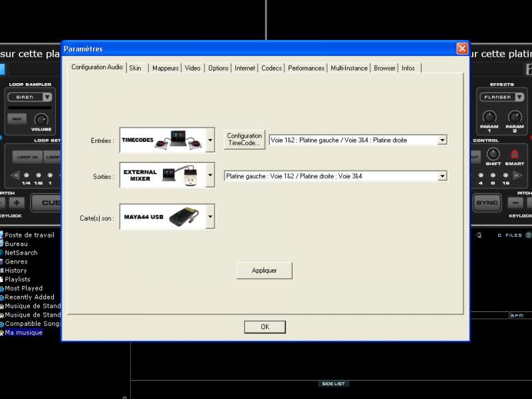Select the Ma musique folder
Viewport: 532px width, 399px height.
tap(23, 332)
